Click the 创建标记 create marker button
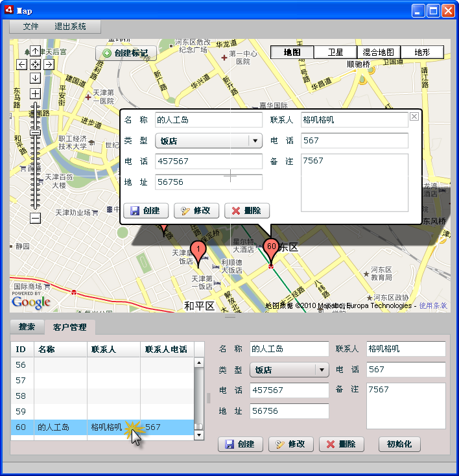Viewport: 459px width, 476px height. pos(126,53)
